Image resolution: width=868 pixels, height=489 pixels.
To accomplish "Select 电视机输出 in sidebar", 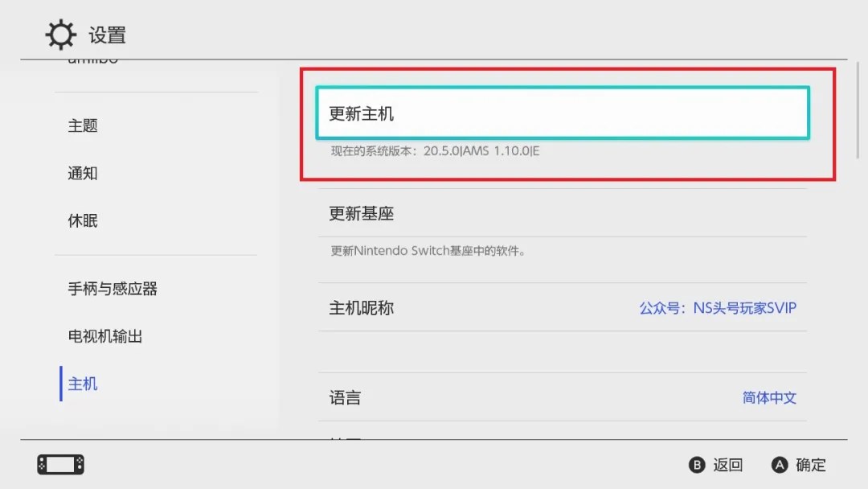I will [x=105, y=336].
